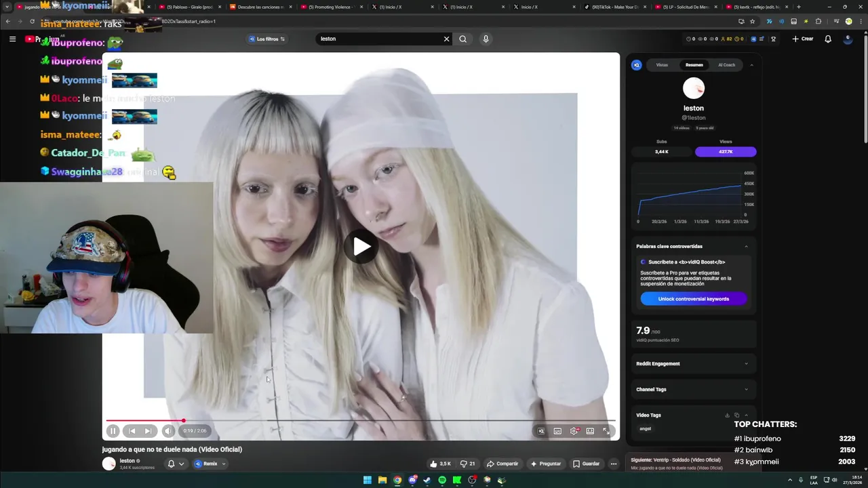This screenshot has height=488, width=868.
Task: Collapse 'Palabras clave controvertidas' section
Action: pyautogui.click(x=746, y=246)
